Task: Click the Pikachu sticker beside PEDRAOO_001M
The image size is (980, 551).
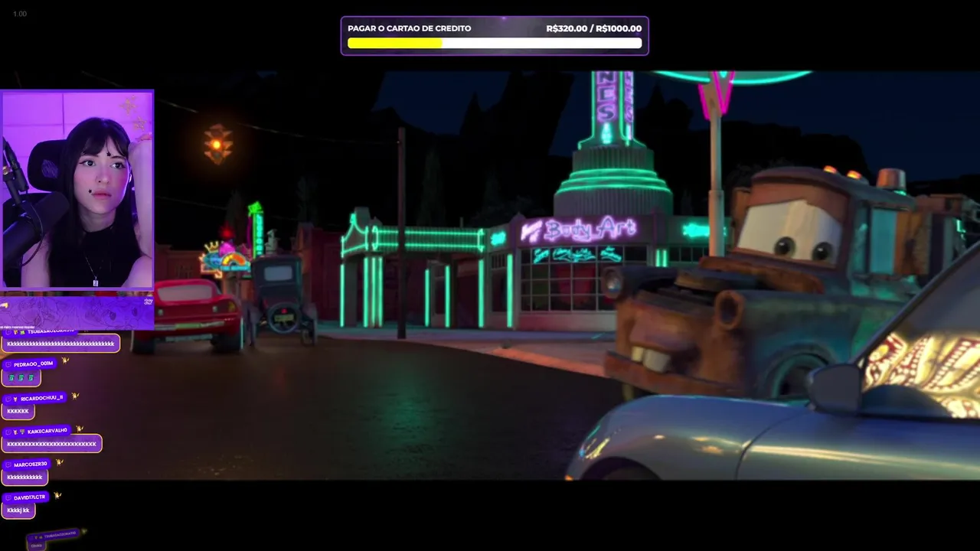Action: 65,360
